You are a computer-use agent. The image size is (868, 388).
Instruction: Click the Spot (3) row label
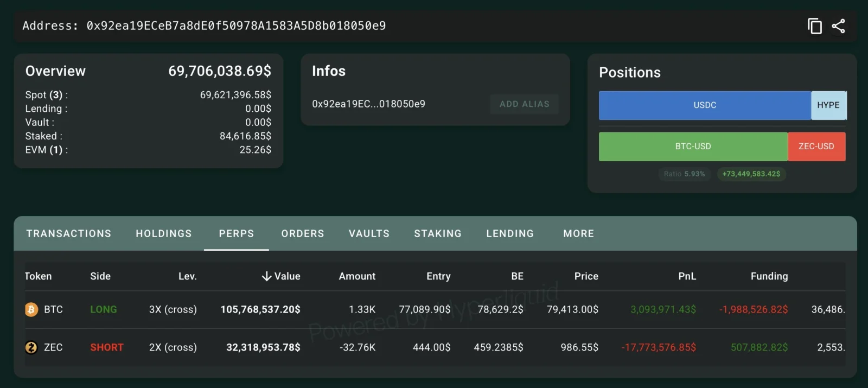(x=47, y=95)
